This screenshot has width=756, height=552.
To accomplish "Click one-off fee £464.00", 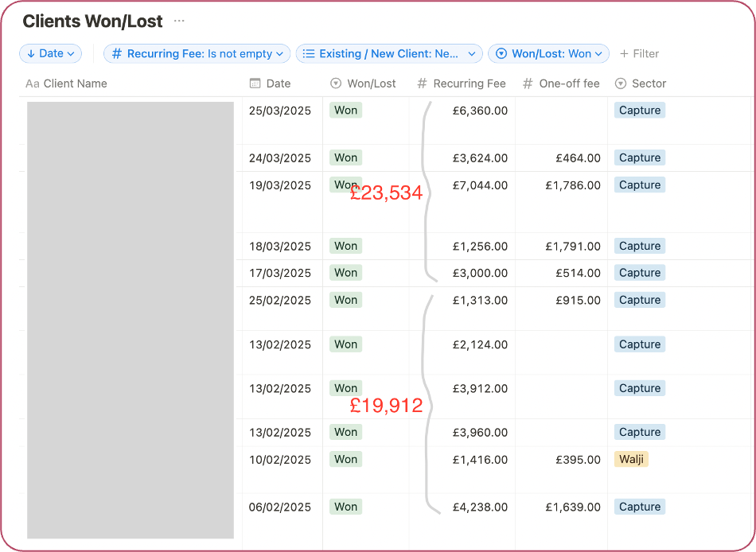I will (x=578, y=158).
